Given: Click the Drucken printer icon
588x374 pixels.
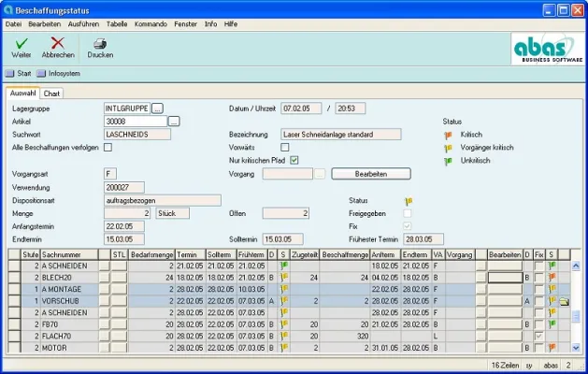Looking at the screenshot, I should (x=100, y=42).
